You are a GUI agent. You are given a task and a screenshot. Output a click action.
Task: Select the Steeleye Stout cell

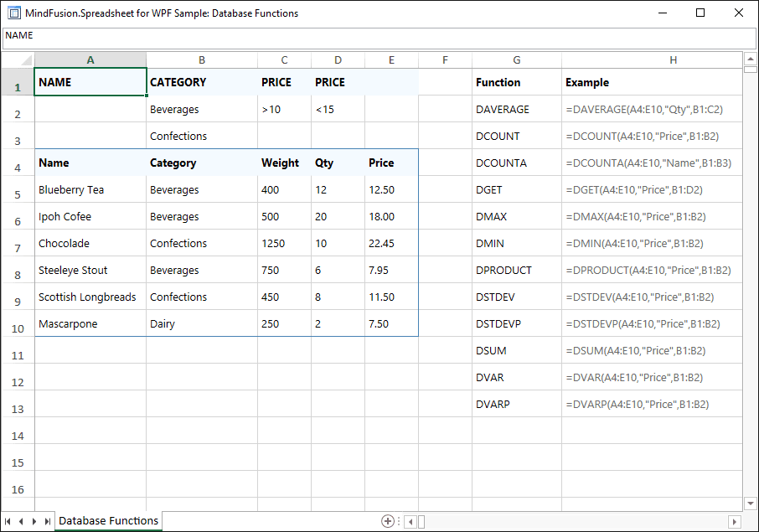click(90, 270)
